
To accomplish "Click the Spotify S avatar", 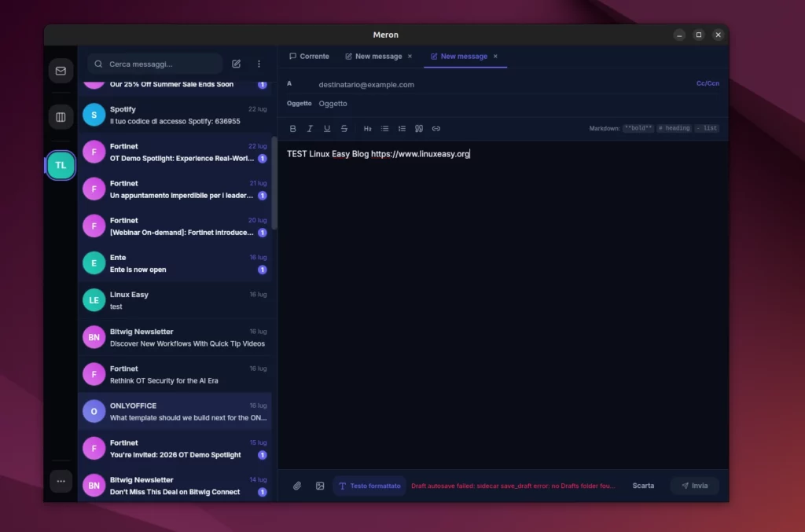I will tap(94, 115).
